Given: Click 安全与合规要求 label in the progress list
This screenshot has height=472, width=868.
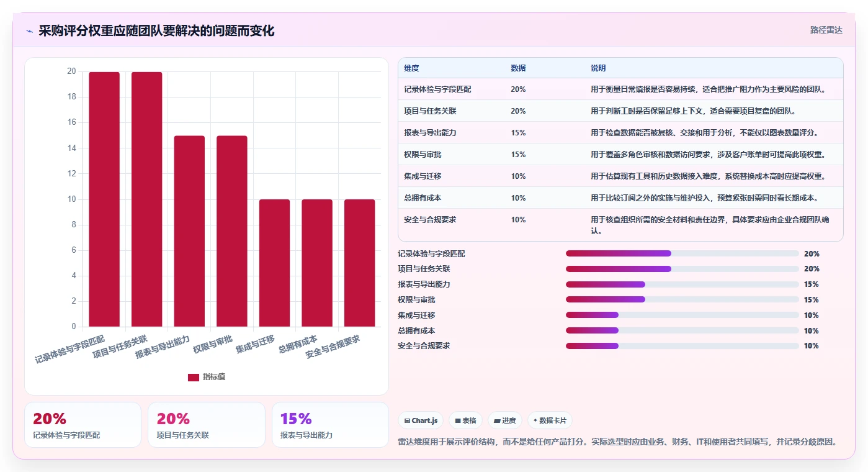Looking at the screenshot, I should pos(424,346).
